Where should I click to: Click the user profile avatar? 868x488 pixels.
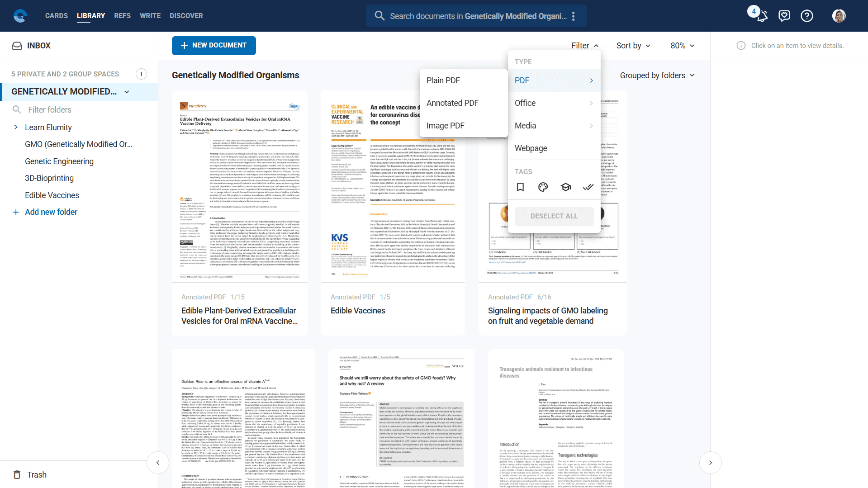pyautogui.click(x=839, y=16)
